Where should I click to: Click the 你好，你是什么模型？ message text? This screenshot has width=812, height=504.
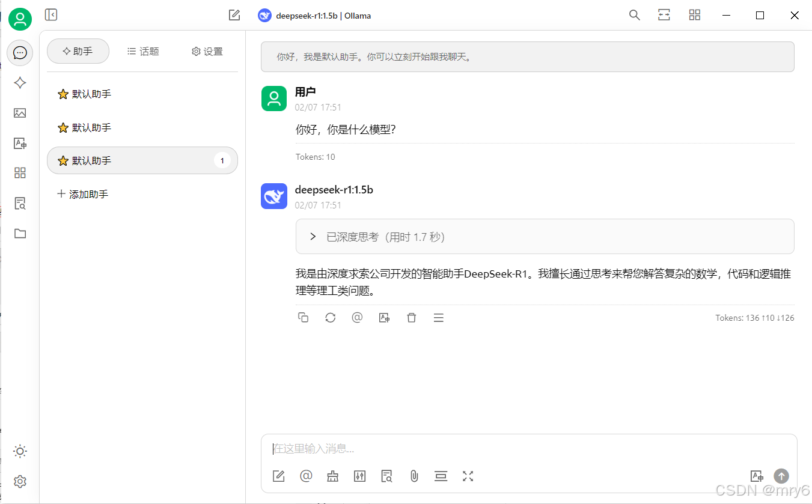(346, 129)
